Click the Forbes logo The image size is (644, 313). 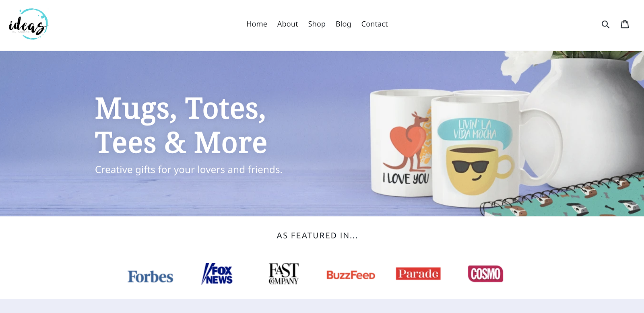point(150,276)
